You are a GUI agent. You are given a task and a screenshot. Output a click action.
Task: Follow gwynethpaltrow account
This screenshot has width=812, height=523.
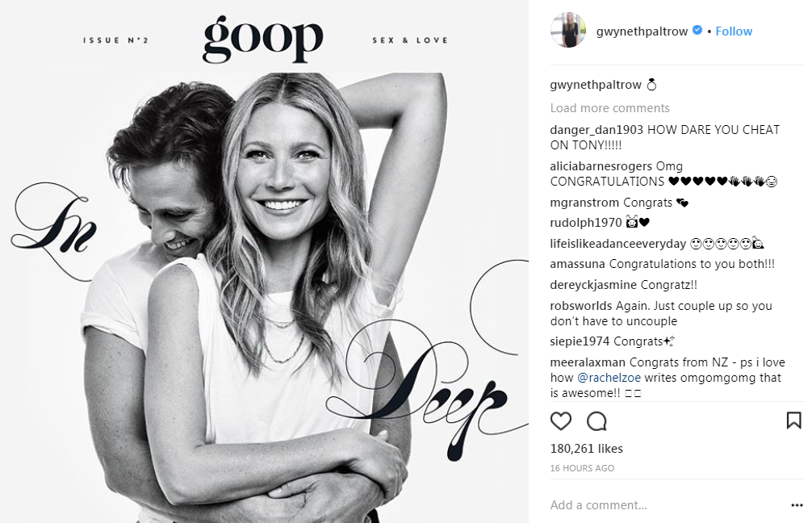(734, 31)
